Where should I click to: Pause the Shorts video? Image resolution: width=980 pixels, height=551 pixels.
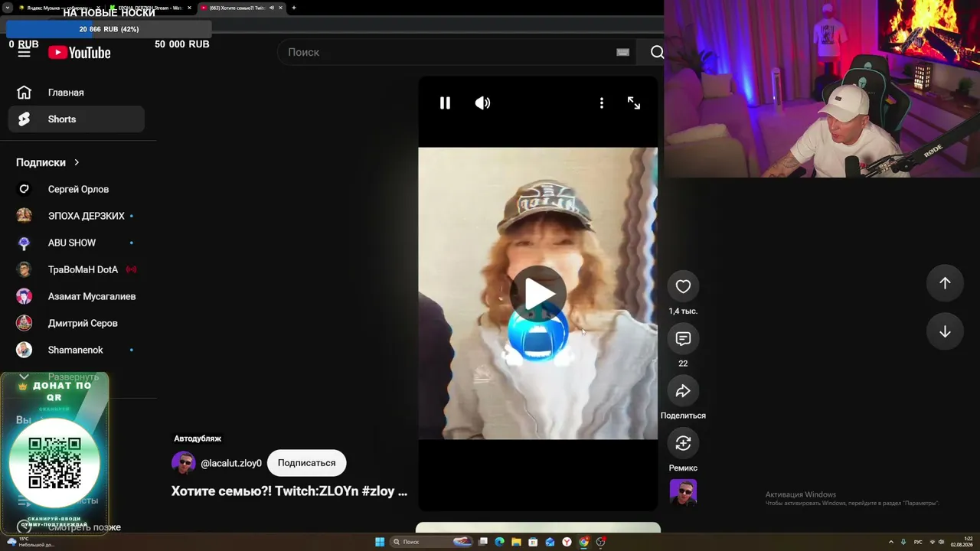pos(445,103)
